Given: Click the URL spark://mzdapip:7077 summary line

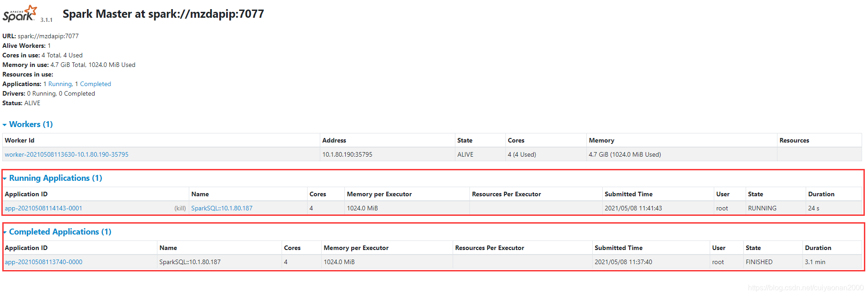Looking at the screenshot, I should tap(40, 36).
